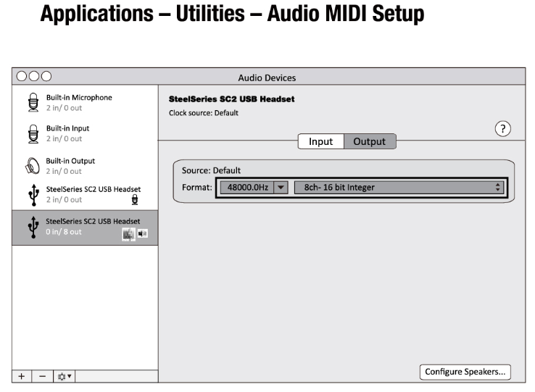This screenshot has width=535, height=392.
Task: Click USB icon of 8 out headset
Action: pos(33,227)
